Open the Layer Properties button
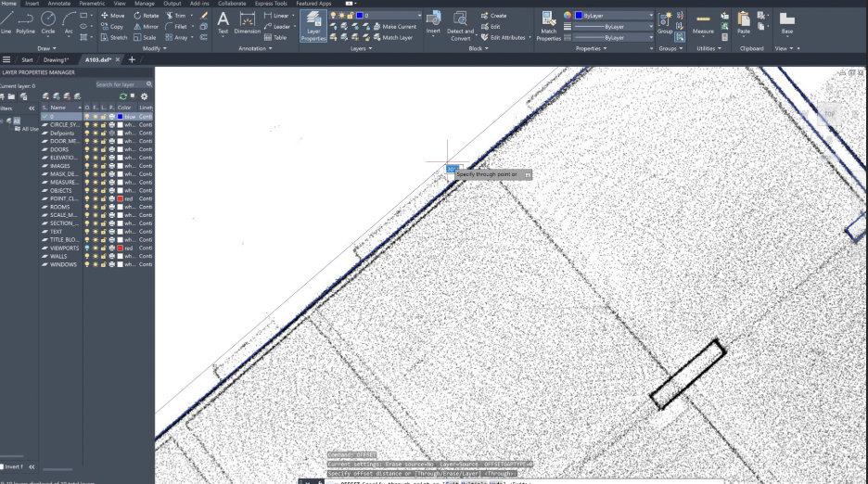The height and width of the screenshot is (484, 868). coord(313,24)
